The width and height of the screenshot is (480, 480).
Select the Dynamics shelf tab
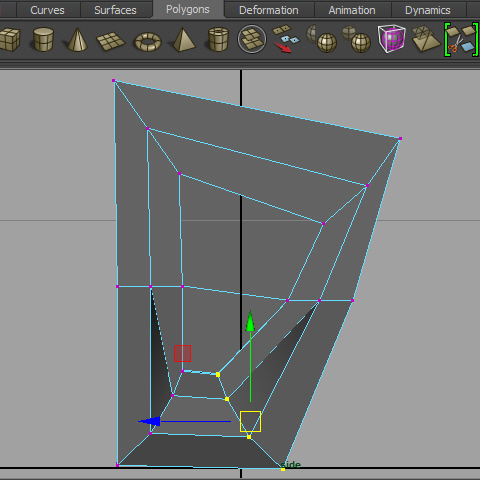[428, 10]
